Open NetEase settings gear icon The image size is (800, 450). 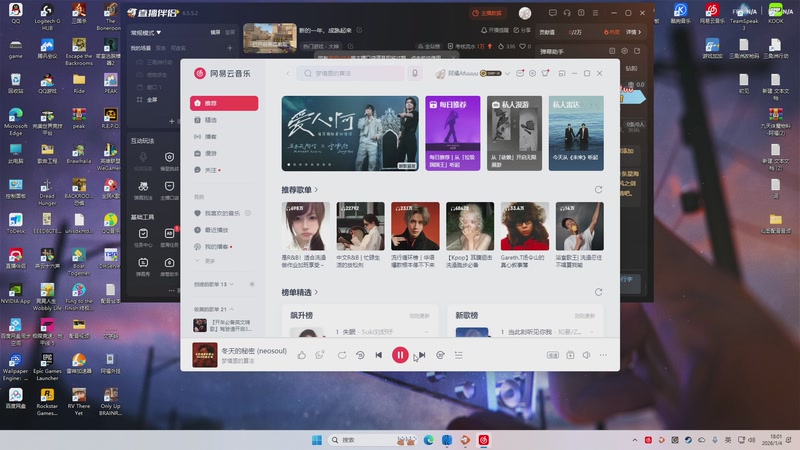pos(532,73)
